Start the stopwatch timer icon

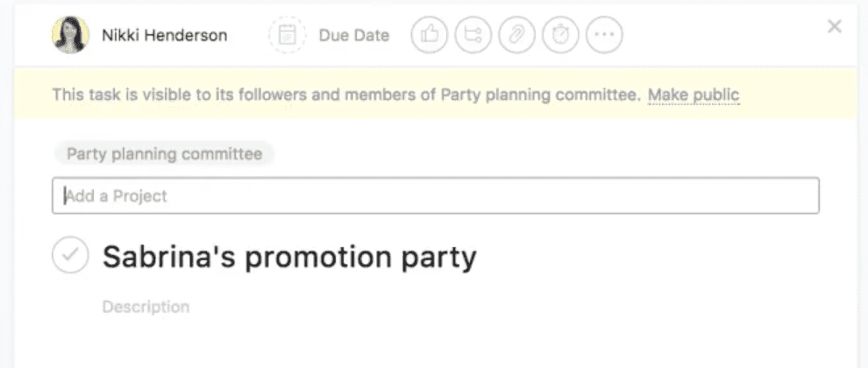[x=561, y=35]
